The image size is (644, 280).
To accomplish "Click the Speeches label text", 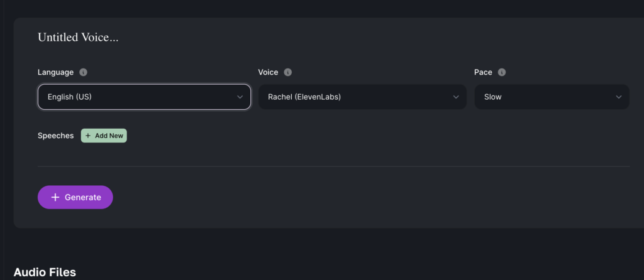I will tap(56, 136).
